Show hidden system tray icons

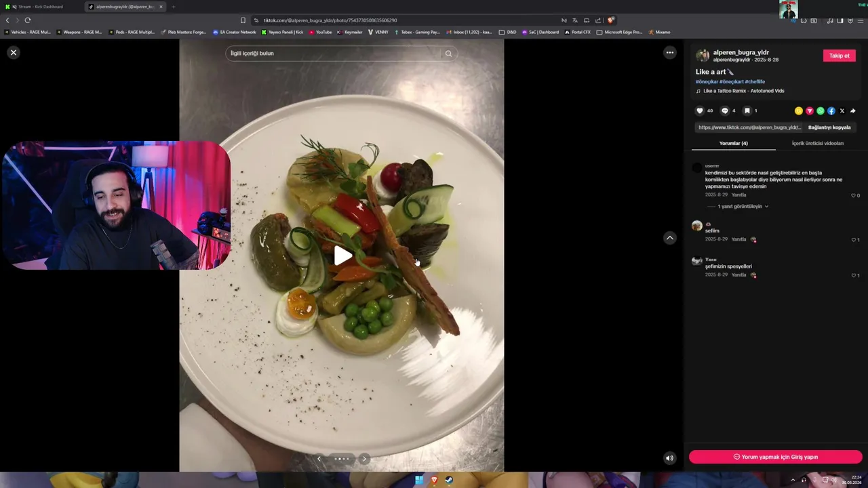point(793,480)
